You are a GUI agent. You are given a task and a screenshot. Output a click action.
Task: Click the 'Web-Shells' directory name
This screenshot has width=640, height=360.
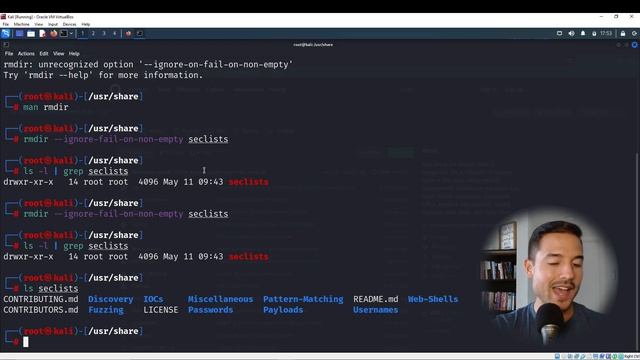coord(433,299)
